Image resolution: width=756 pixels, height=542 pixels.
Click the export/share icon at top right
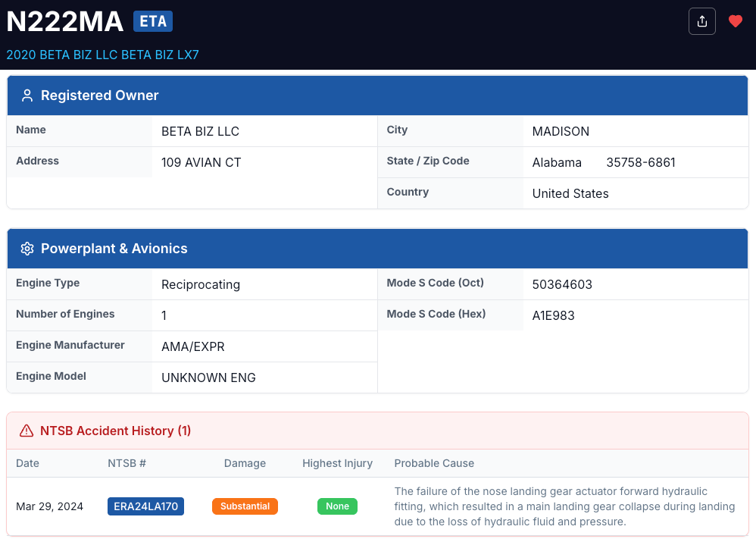[701, 21]
